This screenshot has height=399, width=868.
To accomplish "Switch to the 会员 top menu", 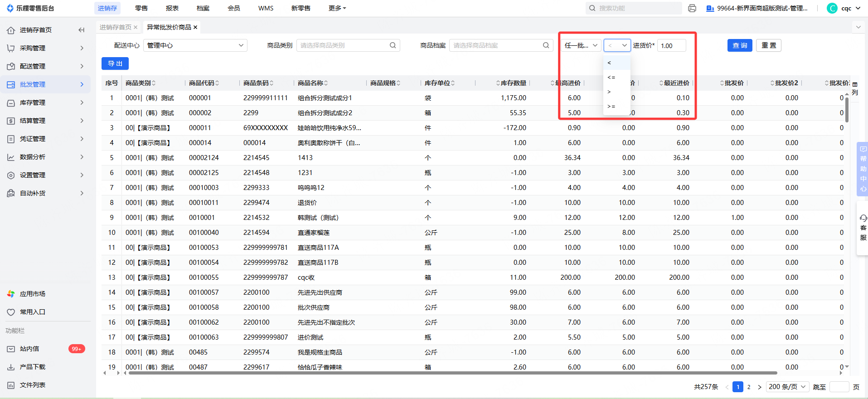I will coord(234,8).
